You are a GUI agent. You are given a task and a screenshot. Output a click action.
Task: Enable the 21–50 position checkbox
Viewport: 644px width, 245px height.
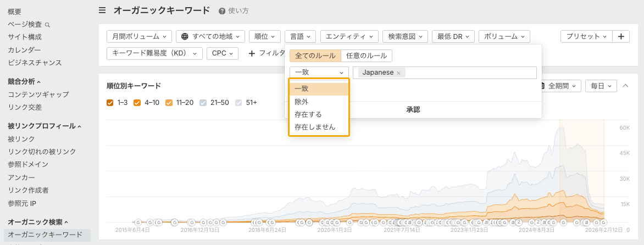[203, 103]
